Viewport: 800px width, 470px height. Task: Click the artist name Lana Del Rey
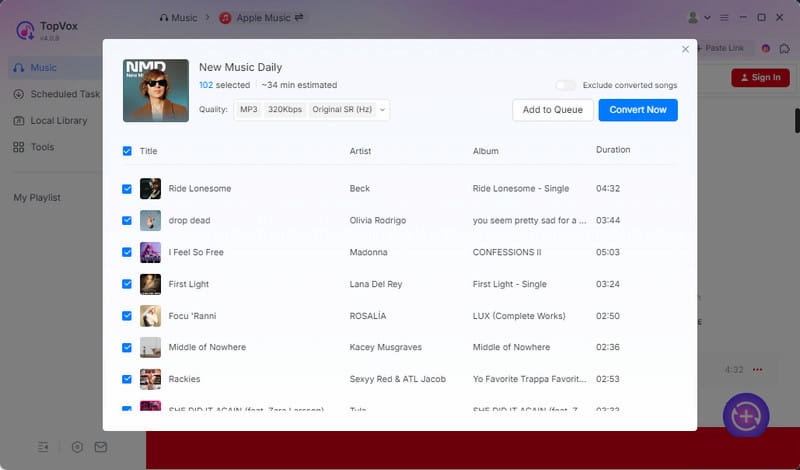coord(376,284)
